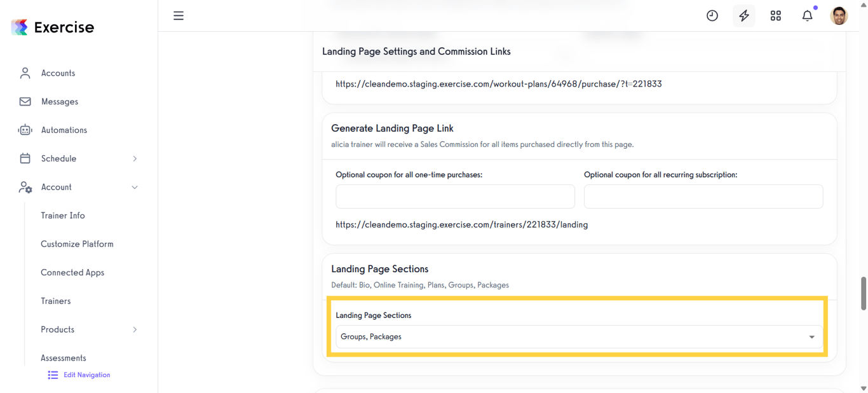This screenshot has width=868, height=393.
Task: Click the clock history icon in the top bar
Action: click(x=712, y=15)
